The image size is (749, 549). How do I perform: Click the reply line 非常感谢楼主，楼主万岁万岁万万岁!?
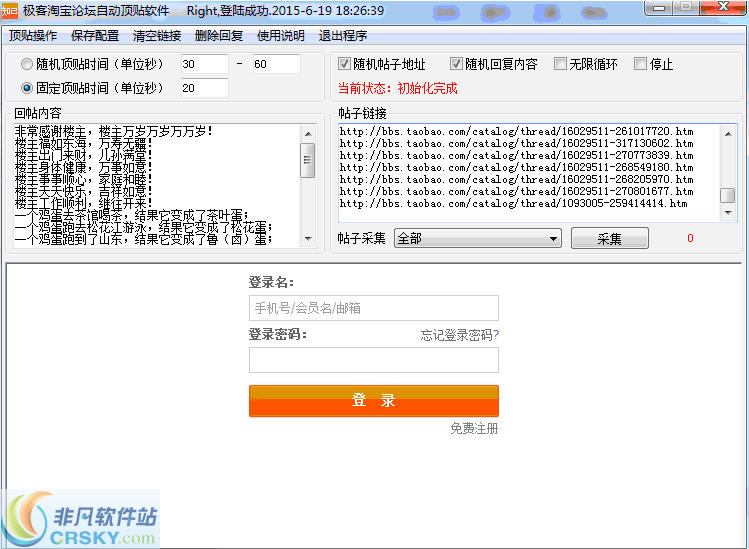pyautogui.click(x=114, y=131)
